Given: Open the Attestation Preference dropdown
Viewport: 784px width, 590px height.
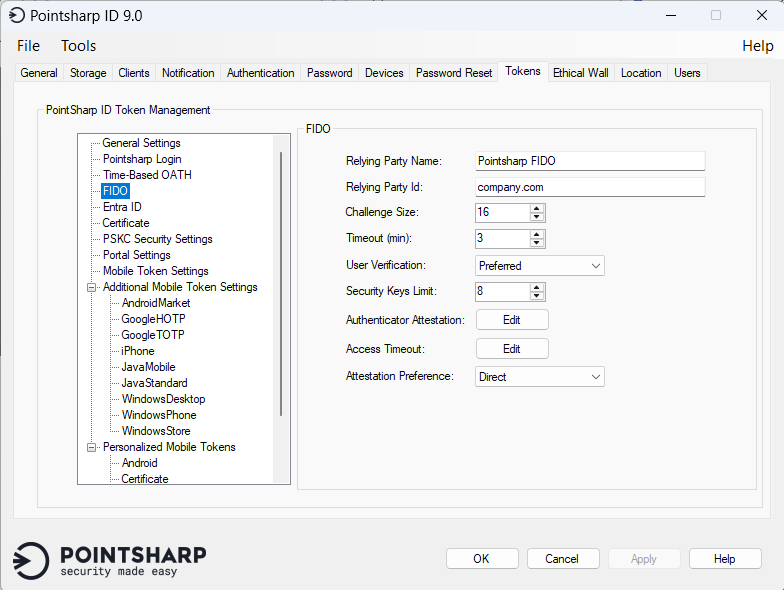Looking at the screenshot, I should coord(540,376).
